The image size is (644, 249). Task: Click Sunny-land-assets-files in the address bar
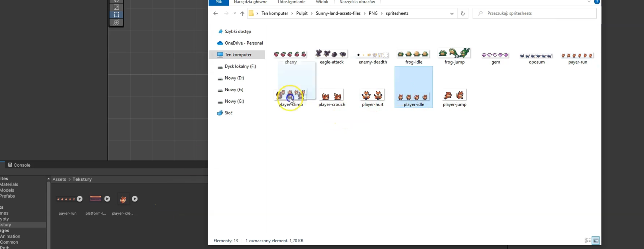(338, 13)
